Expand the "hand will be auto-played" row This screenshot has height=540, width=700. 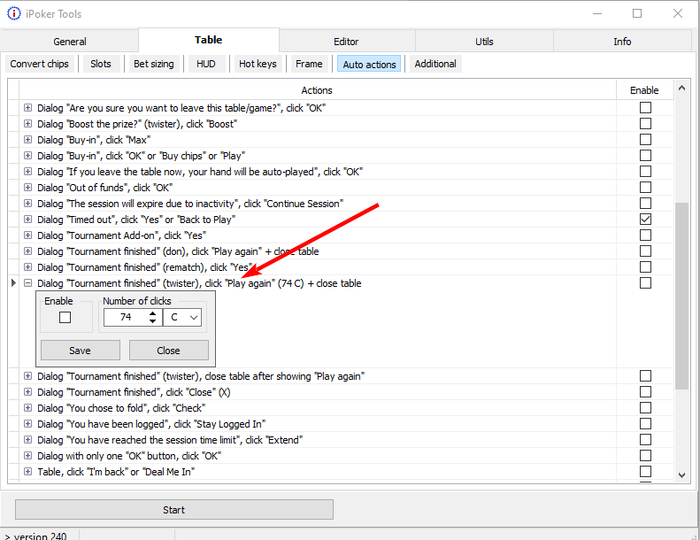(28, 171)
